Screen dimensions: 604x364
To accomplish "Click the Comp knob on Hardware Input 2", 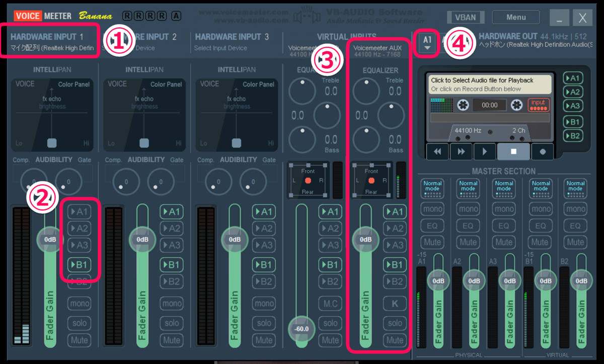I will 126,182.
